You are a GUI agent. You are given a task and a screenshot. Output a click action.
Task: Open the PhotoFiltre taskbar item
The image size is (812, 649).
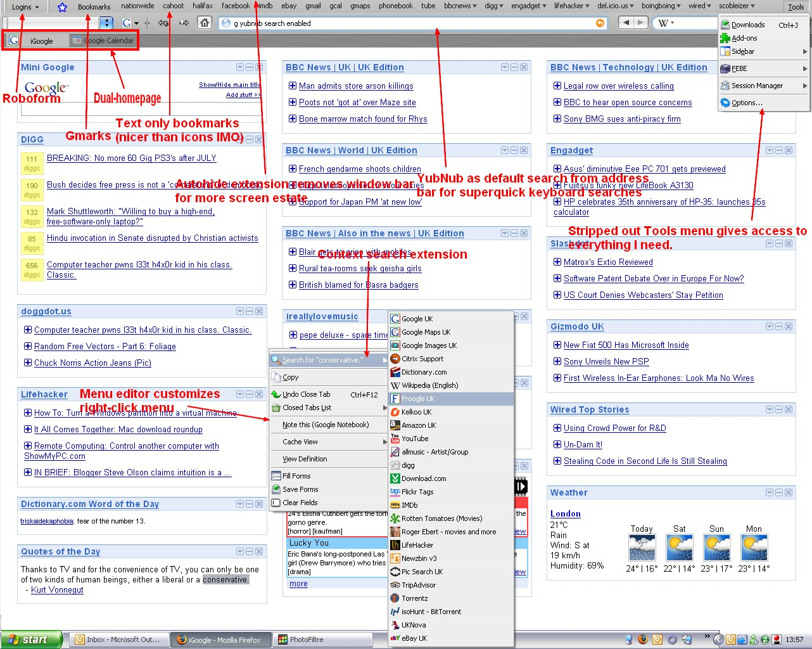tap(322, 639)
